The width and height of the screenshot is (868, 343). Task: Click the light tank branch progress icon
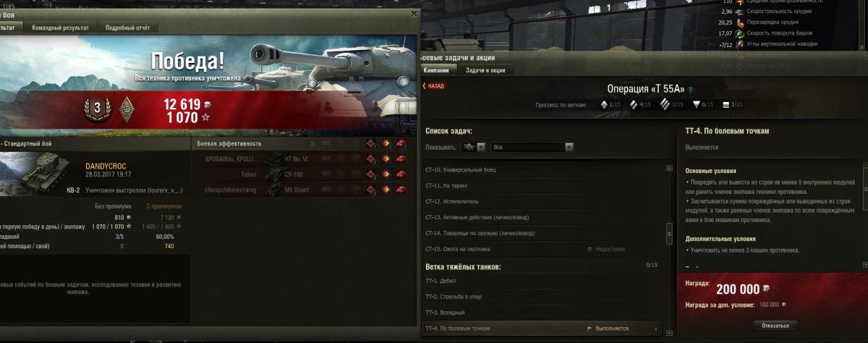pyautogui.click(x=605, y=105)
